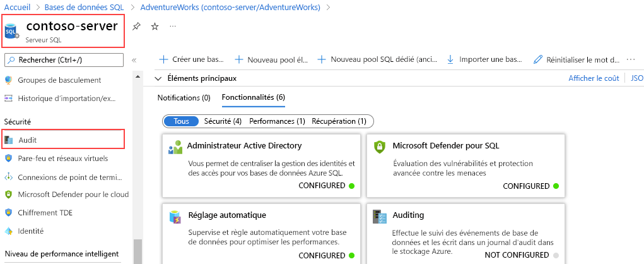Click Créer une base toolbar button

192,59
